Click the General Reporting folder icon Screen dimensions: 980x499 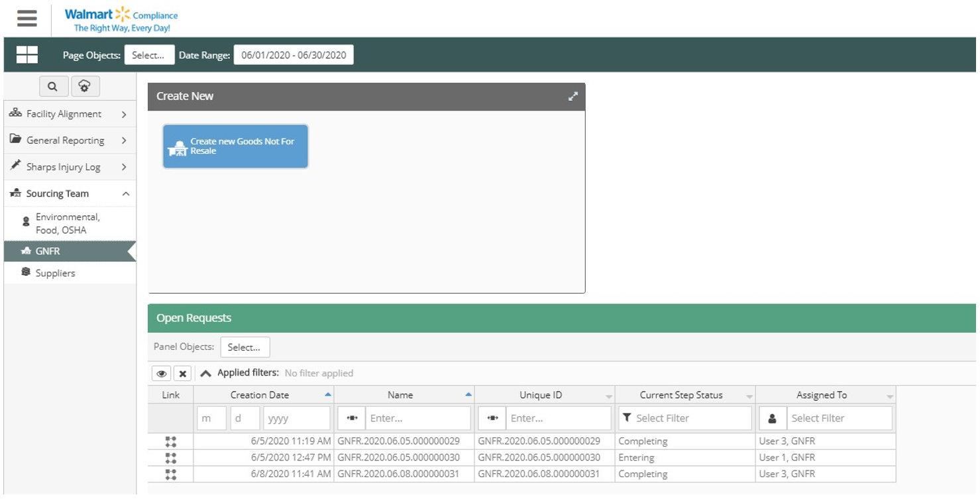pyautogui.click(x=15, y=140)
